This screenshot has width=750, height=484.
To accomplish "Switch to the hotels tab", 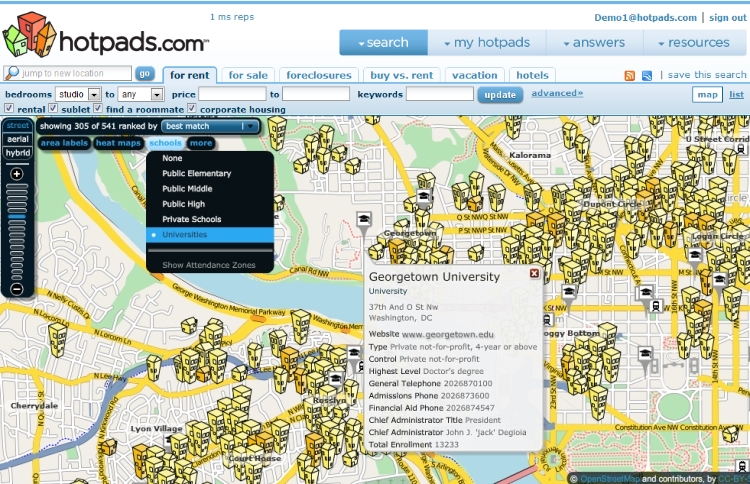I will [x=532, y=75].
